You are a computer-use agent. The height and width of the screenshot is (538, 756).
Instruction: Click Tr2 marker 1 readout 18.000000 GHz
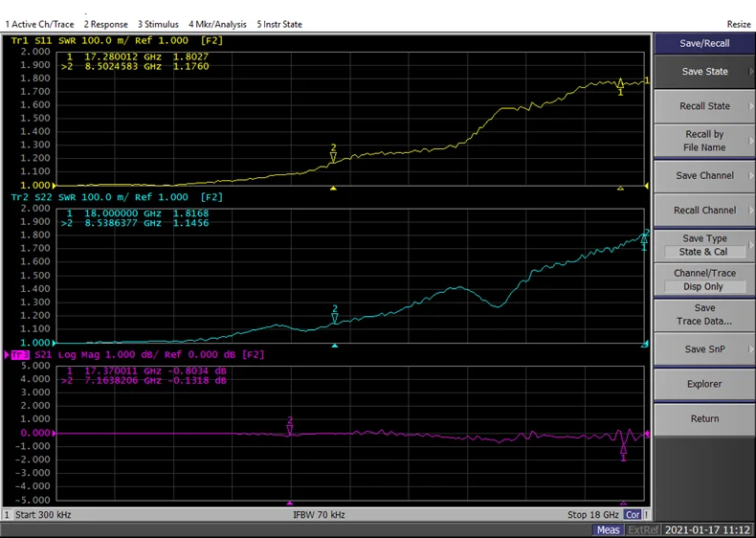pos(138,213)
